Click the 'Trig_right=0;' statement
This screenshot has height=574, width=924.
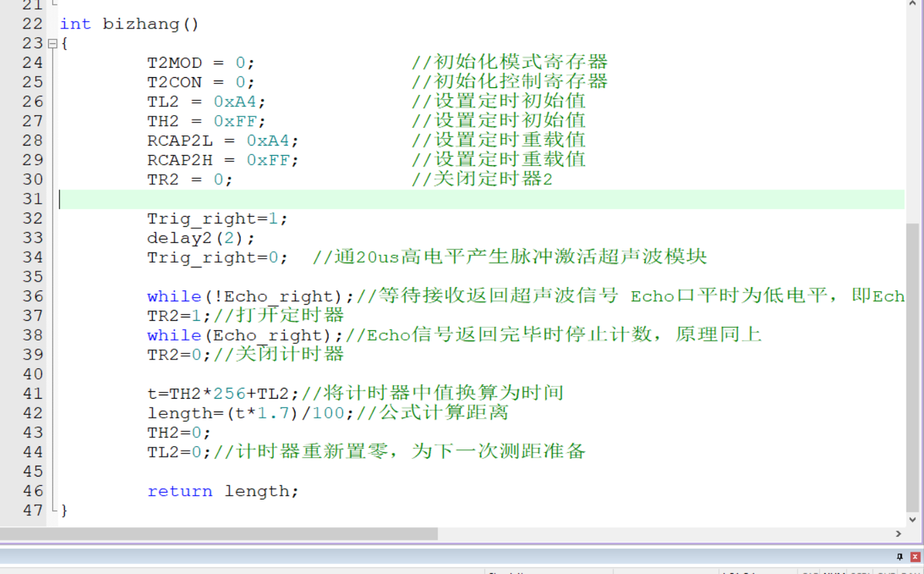(x=218, y=258)
